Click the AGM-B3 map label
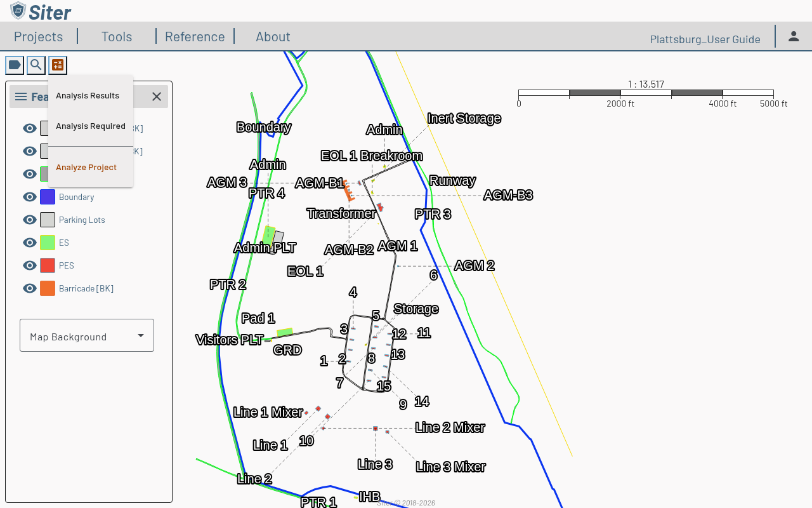 [508, 195]
